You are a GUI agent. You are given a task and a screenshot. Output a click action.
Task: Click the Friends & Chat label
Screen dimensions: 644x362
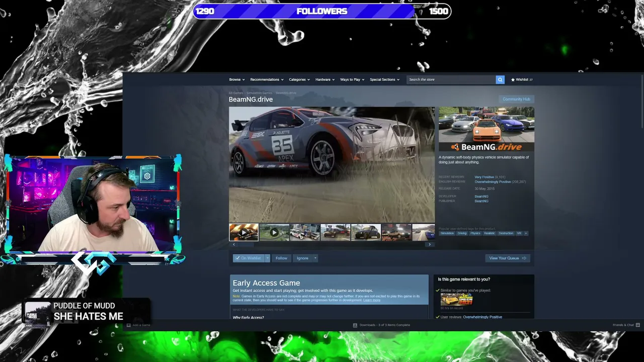(x=623, y=325)
